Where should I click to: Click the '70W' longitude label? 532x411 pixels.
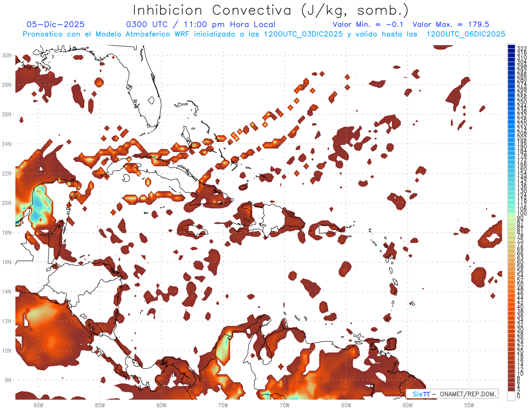pos(285,405)
